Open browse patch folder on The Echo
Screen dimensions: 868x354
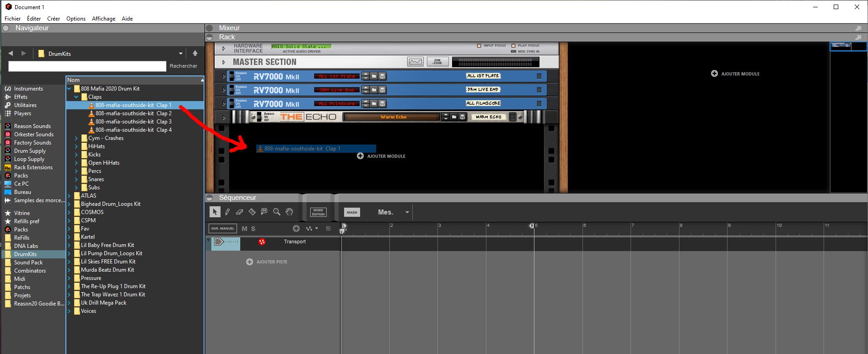coord(454,117)
